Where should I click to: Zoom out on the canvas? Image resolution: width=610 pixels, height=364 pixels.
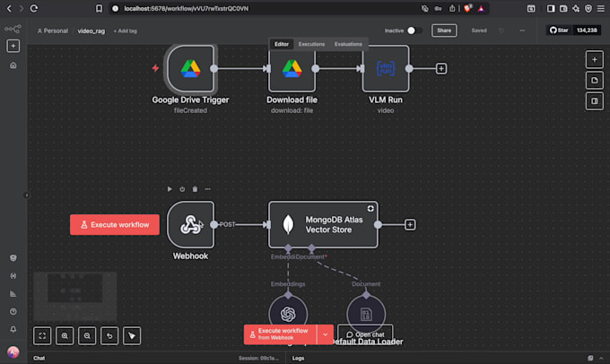coord(87,335)
